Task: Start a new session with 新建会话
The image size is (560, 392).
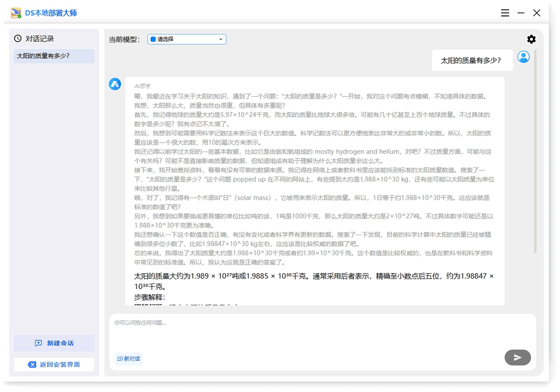Action: [54, 343]
